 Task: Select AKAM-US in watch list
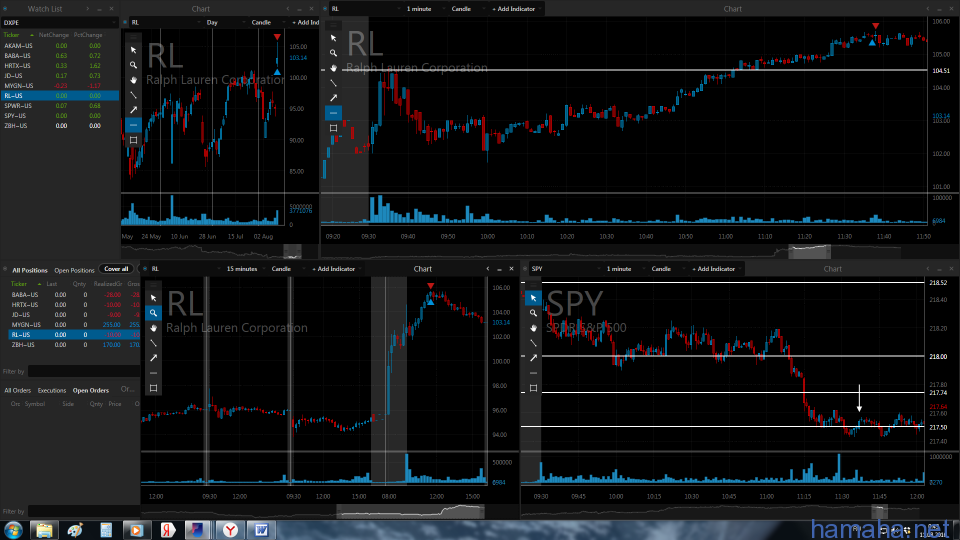[x=59, y=45]
